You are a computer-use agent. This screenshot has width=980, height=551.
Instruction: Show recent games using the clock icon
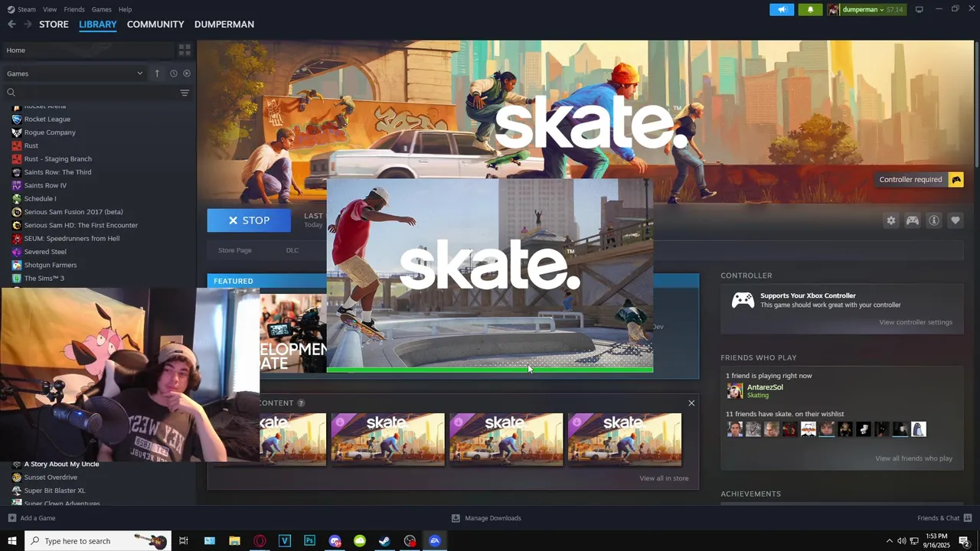point(174,73)
